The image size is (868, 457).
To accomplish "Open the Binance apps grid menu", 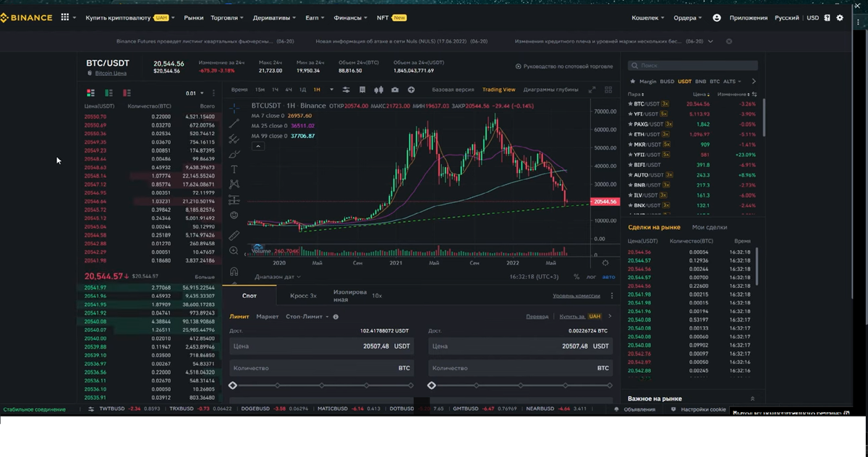I will coord(64,17).
